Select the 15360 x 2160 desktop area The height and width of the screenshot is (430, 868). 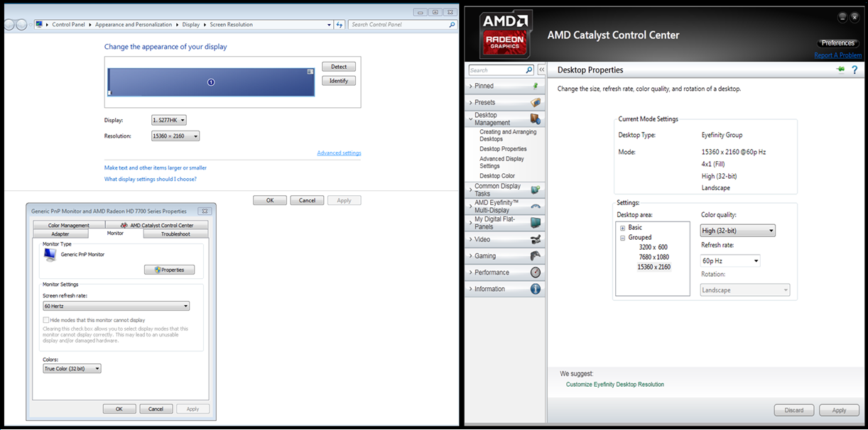click(654, 267)
